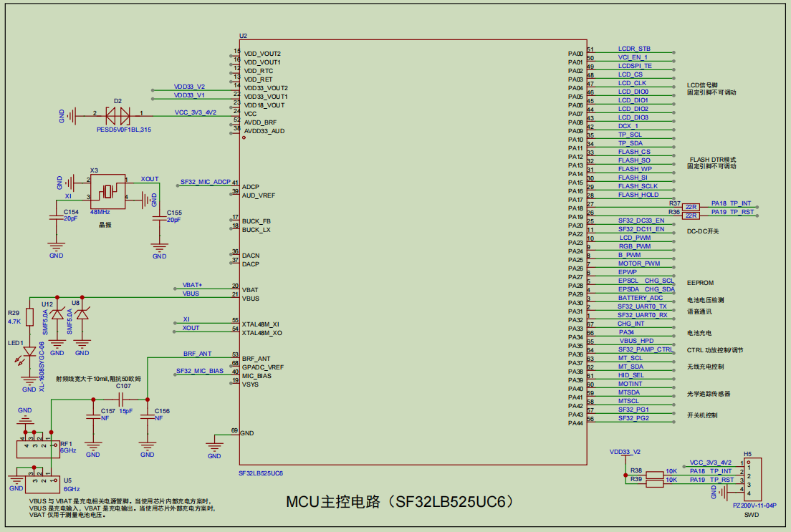Select the LED1 diode symbol
The image size is (791, 532).
tap(29, 352)
